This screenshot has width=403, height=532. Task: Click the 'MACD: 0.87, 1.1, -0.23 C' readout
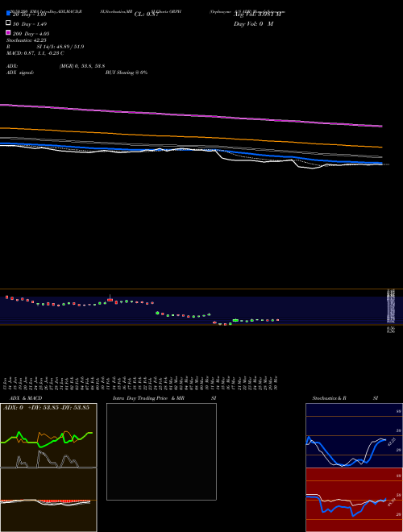tap(35, 53)
